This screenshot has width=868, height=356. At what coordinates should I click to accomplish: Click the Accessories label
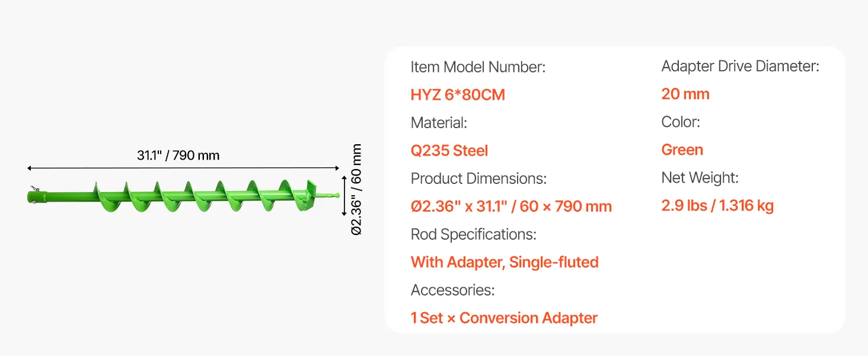click(x=452, y=290)
